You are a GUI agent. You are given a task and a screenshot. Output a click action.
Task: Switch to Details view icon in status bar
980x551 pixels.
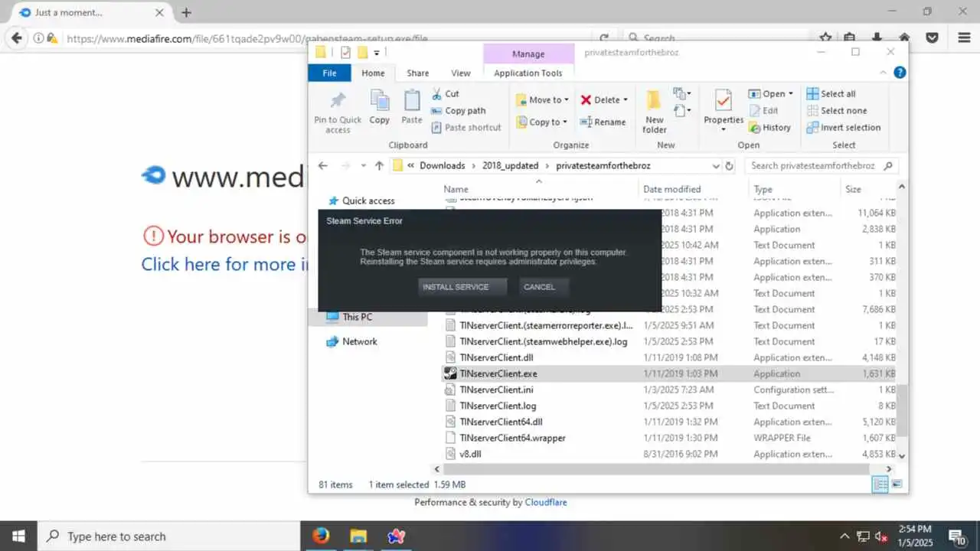[x=880, y=484]
